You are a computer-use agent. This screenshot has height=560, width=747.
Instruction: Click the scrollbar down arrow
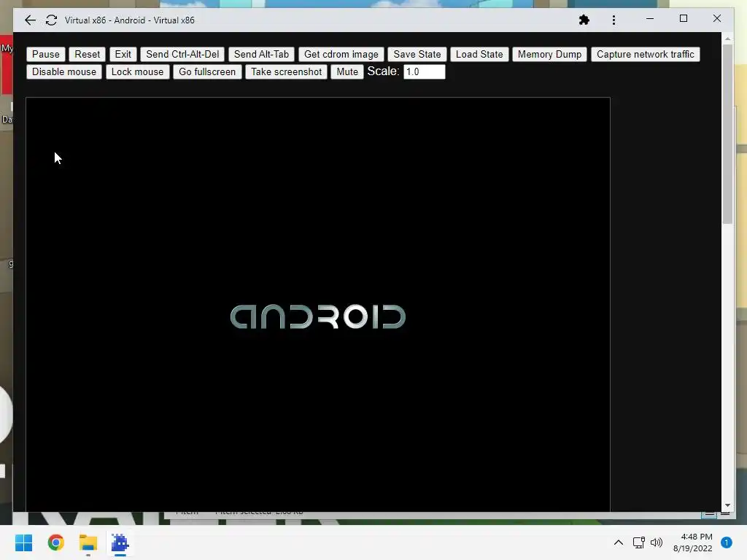(727, 505)
